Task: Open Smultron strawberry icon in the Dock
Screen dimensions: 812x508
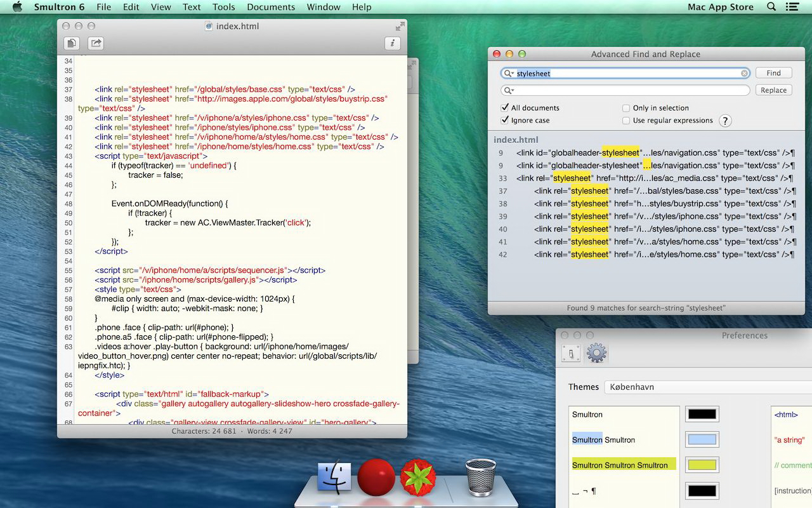Action: pyautogui.click(x=418, y=477)
